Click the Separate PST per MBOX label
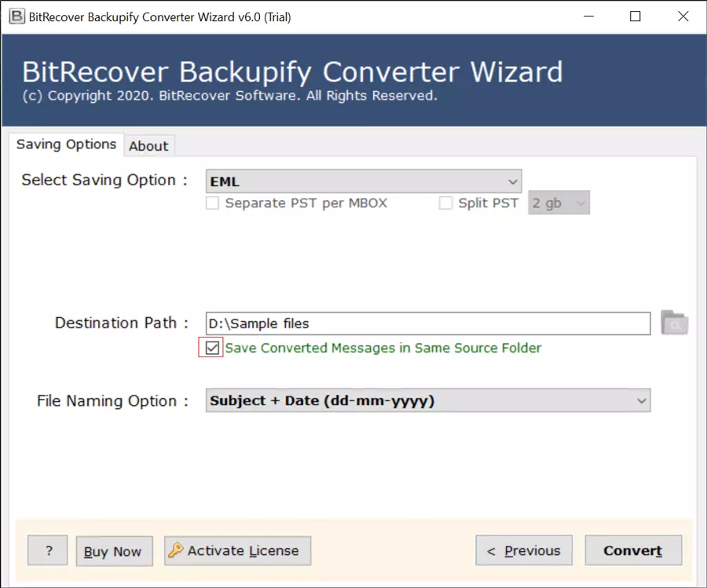Image resolution: width=707 pixels, height=588 pixels. tap(306, 203)
